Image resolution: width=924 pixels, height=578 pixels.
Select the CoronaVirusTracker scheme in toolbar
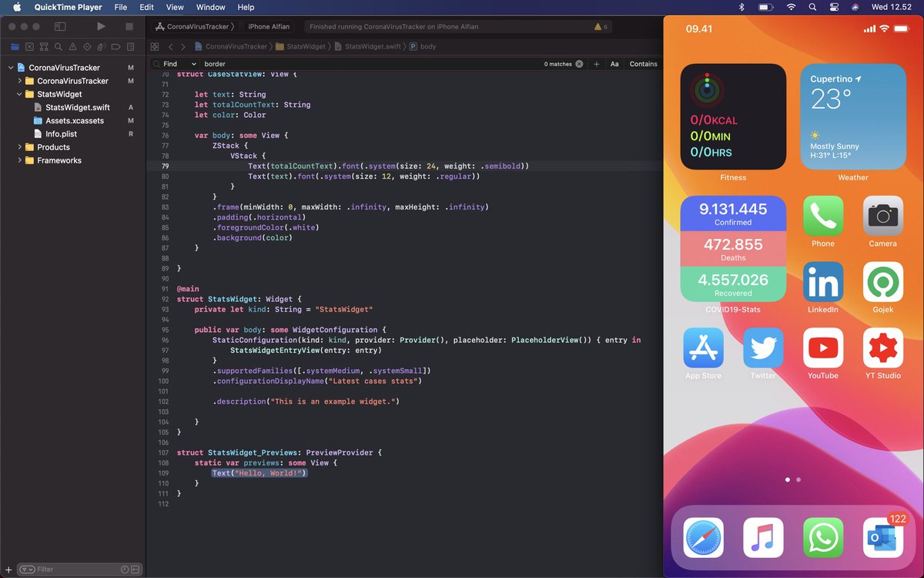(192, 26)
